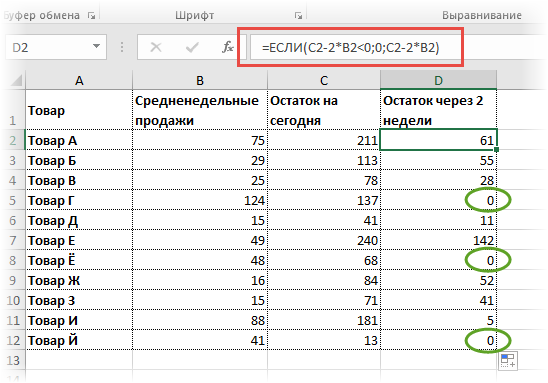The height and width of the screenshot is (383, 548).
Task: Click cell with value 137
Action: (x=324, y=200)
